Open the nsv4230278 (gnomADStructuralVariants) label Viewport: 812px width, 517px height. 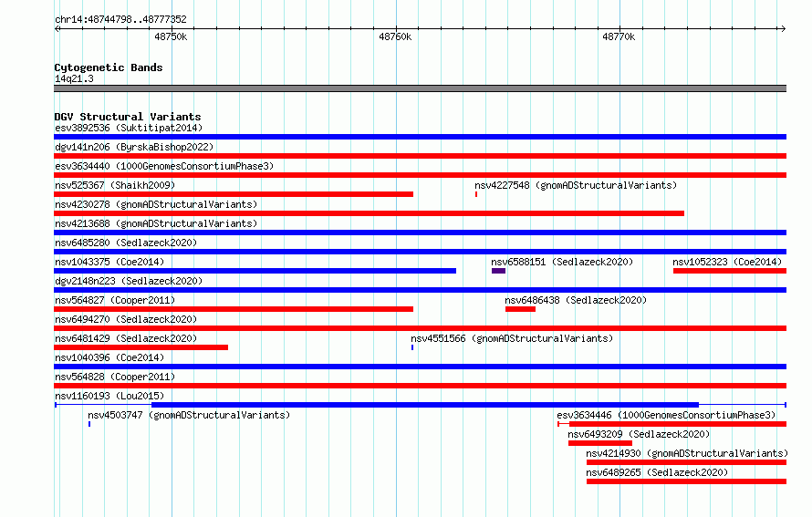click(156, 204)
